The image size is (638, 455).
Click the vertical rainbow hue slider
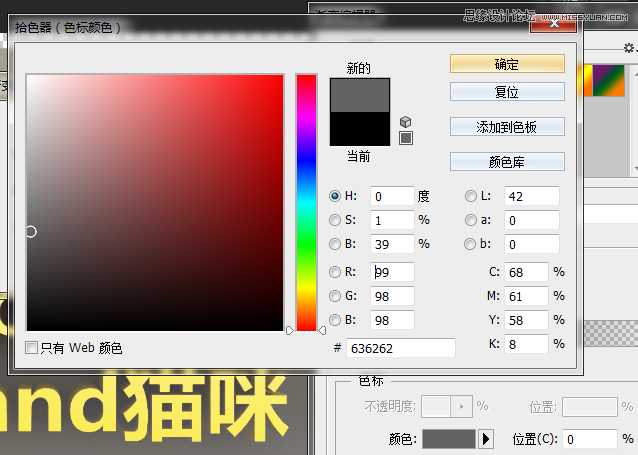[305, 200]
